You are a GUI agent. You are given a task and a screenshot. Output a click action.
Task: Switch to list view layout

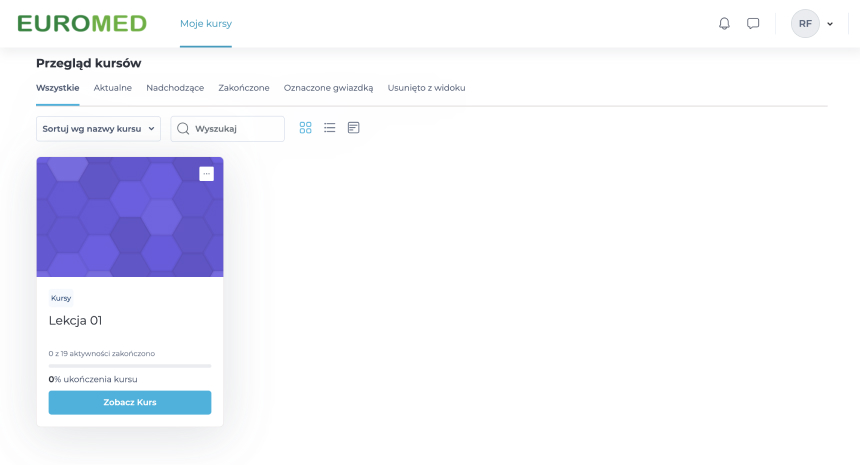click(x=330, y=128)
